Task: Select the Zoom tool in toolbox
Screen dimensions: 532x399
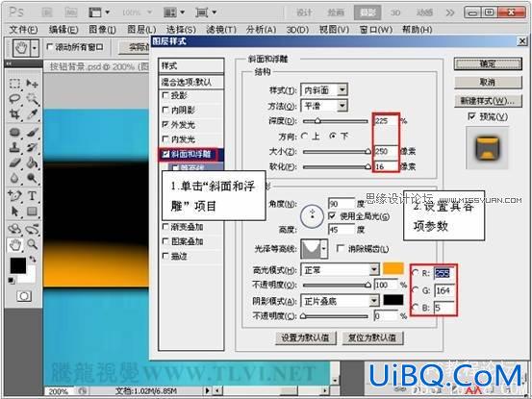Action: point(33,244)
